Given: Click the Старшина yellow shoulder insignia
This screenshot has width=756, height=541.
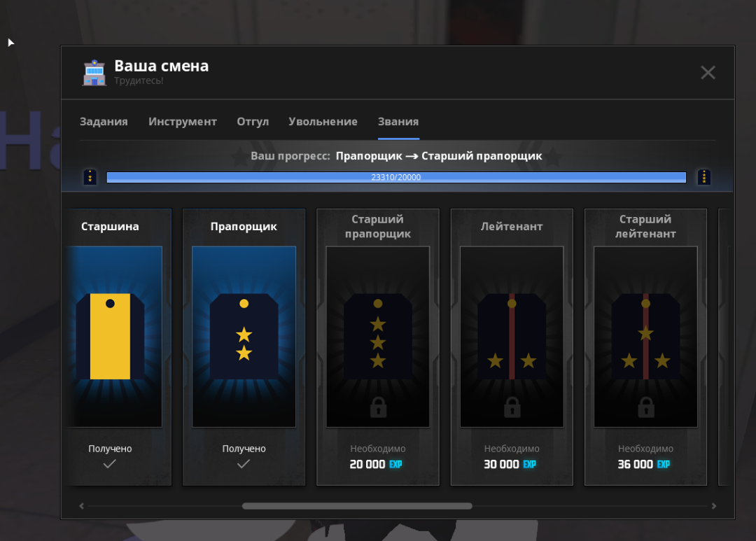Looking at the screenshot, I should (110, 336).
